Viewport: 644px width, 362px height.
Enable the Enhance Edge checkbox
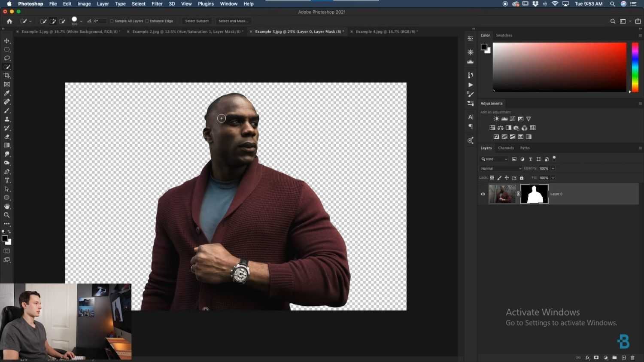coord(148,21)
